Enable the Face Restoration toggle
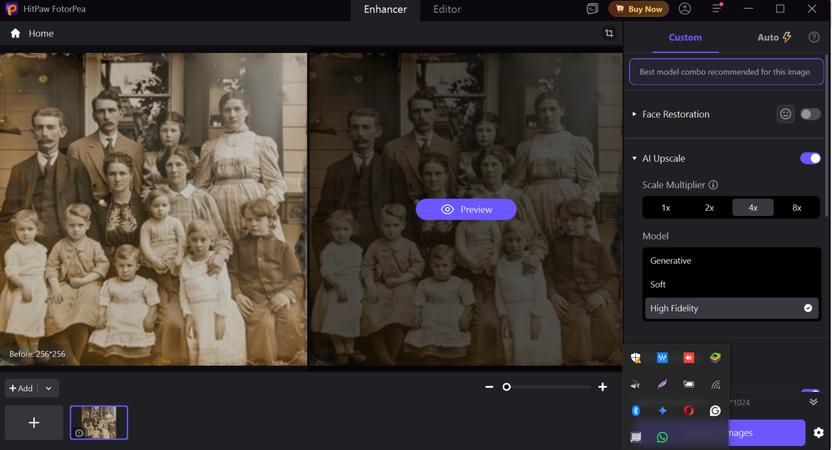 click(x=810, y=114)
